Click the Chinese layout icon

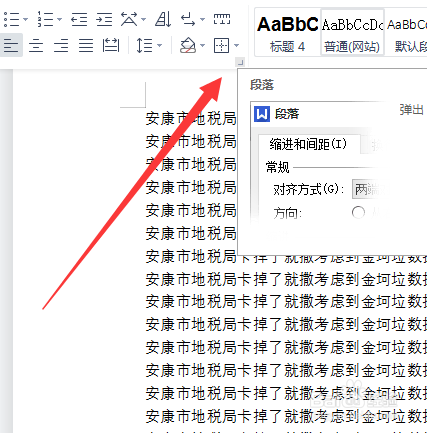[129, 19]
